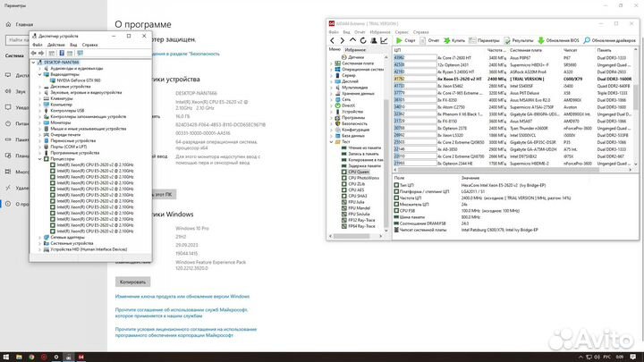Viewport: 644px width, 362px height.
Task: Click the AIDA64 Start green play button
Action: (405, 40)
